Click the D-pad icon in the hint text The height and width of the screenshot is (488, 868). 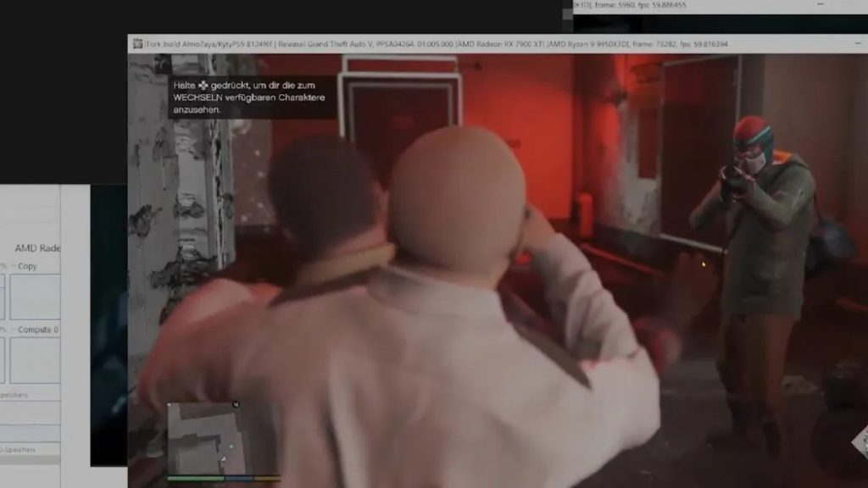click(x=203, y=86)
